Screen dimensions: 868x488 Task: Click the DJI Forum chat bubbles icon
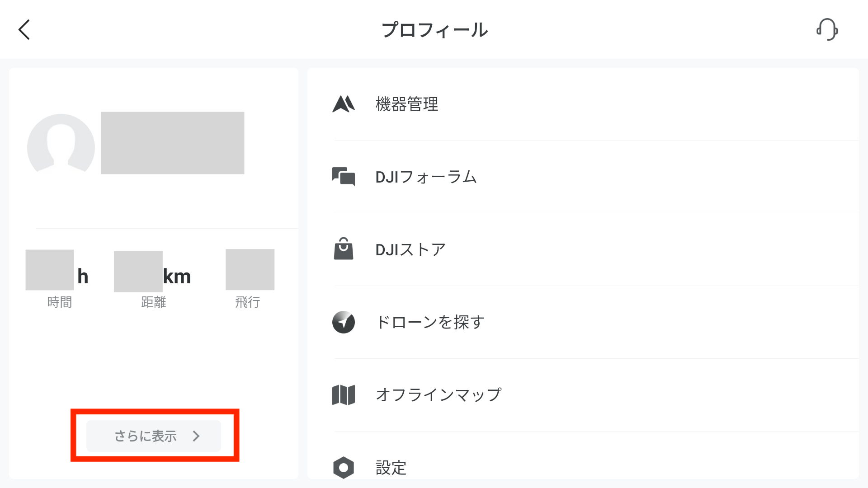pyautogui.click(x=344, y=177)
